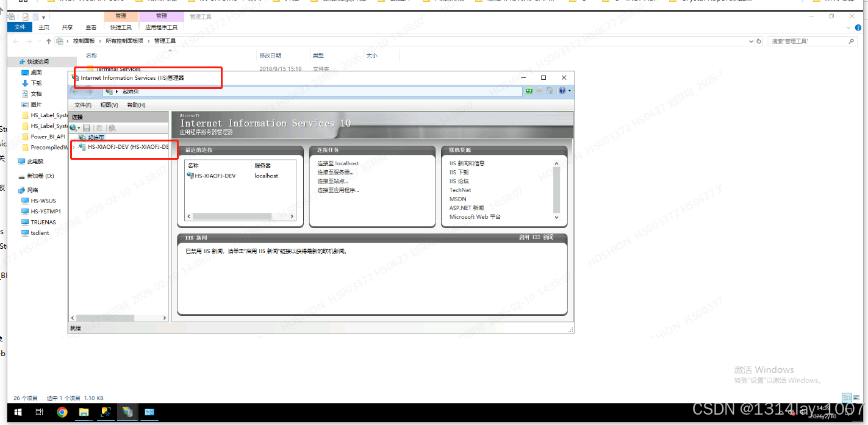The width and height of the screenshot is (868, 425).
Task: Switch Explorer to large icons view
Action: click(855, 398)
